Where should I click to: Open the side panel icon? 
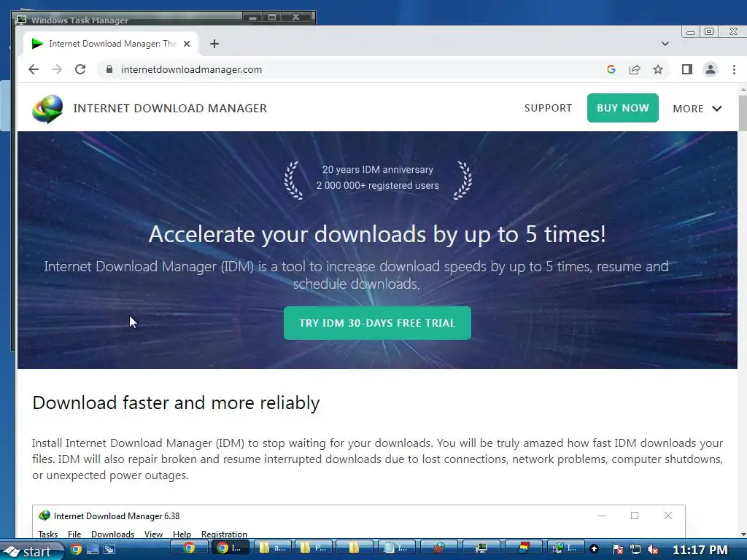tap(686, 69)
